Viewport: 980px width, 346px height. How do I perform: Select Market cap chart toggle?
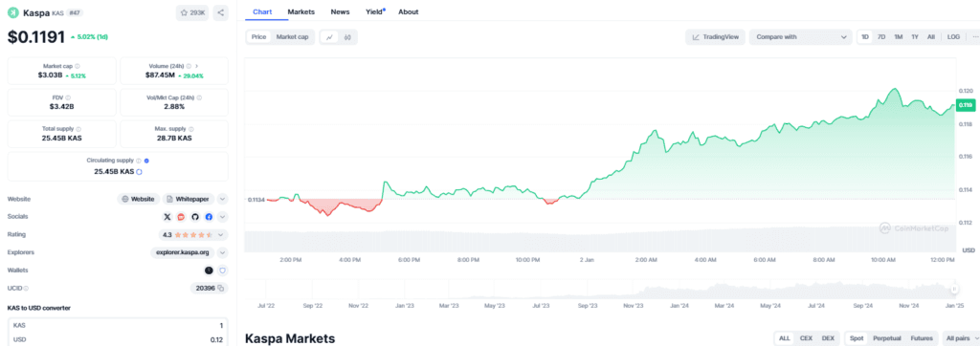pos(293,37)
